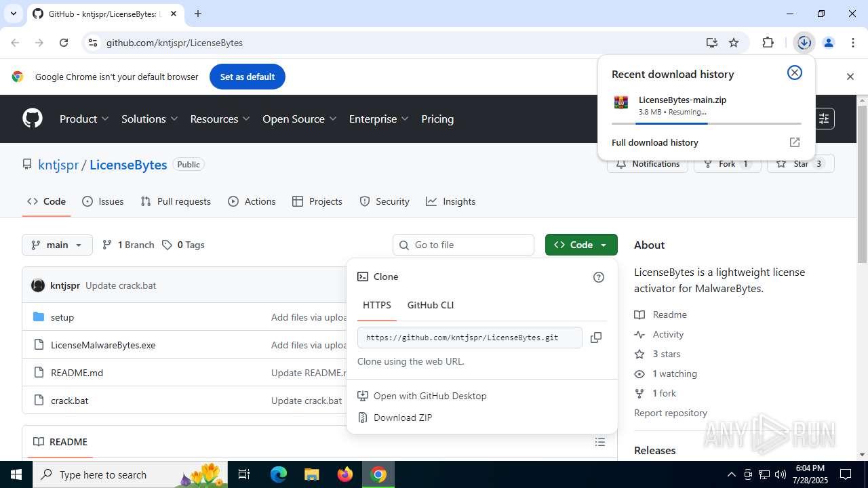Open the Chrome profile avatar icon

click(829, 43)
